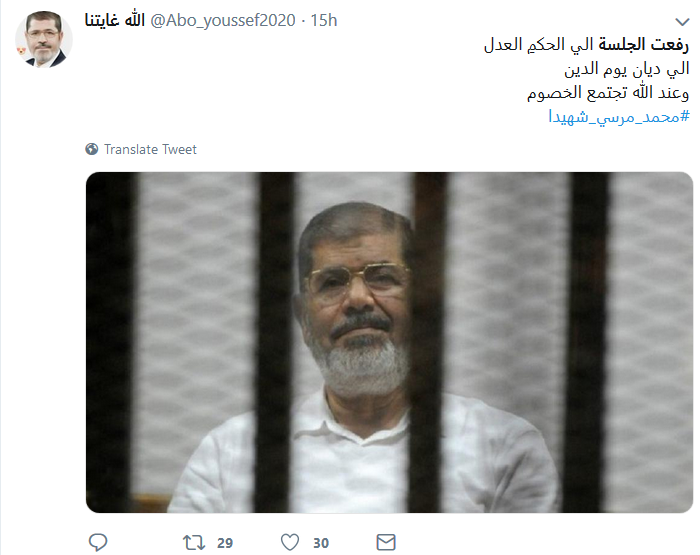700x555 pixels.
Task: Click the retweet count 29
Action: tap(225, 543)
